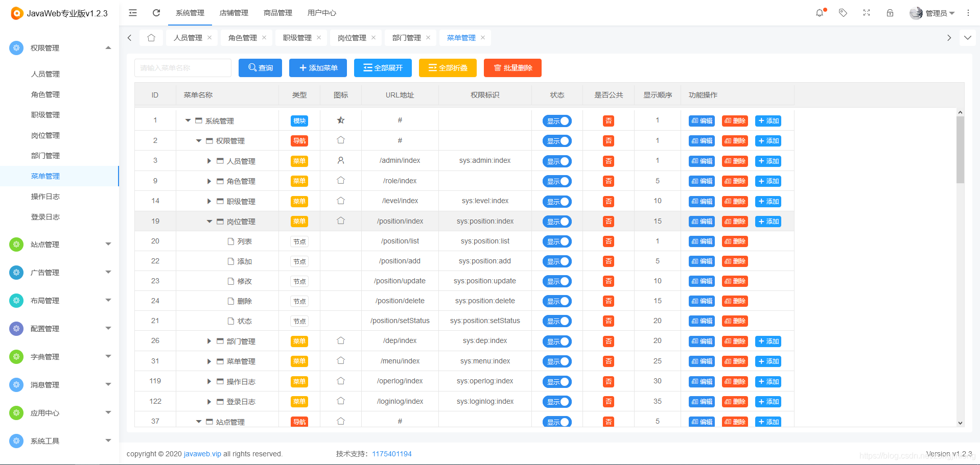Enter fullscreen mode icon
Image resolution: width=980 pixels, height=465 pixels.
[867, 13]
